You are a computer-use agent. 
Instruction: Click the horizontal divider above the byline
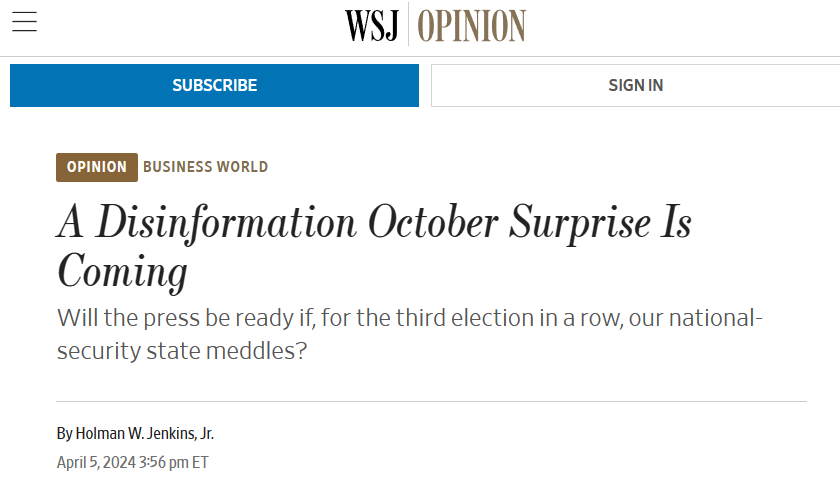[431, 402]
